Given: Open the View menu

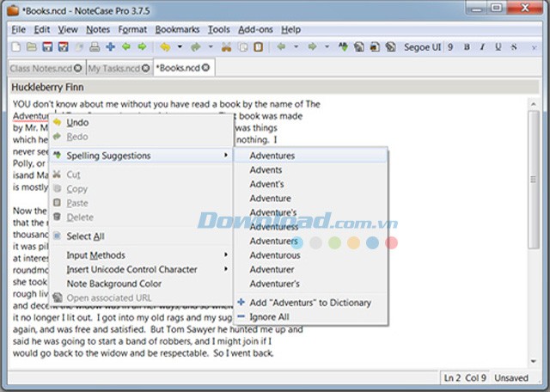Looking at the screenshot, I should (68, 30).
